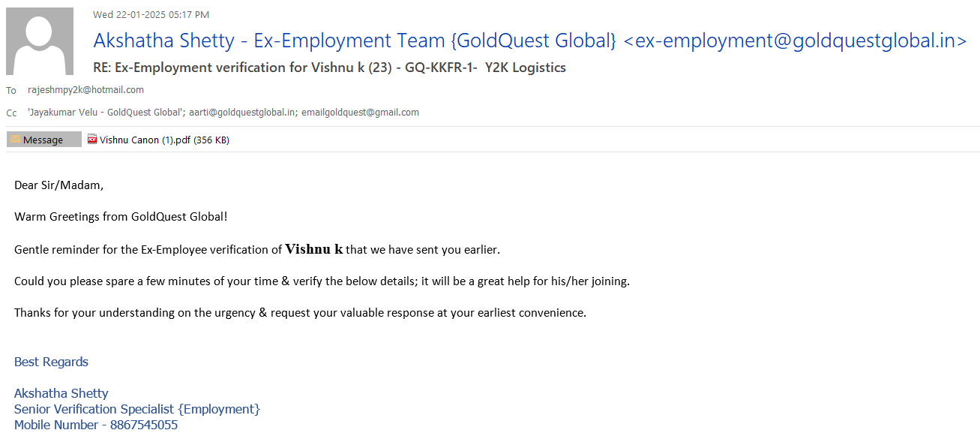Click the Best Regards sign-off text
The height and width of the screenshot is (439, 980).
click(51, 362)
